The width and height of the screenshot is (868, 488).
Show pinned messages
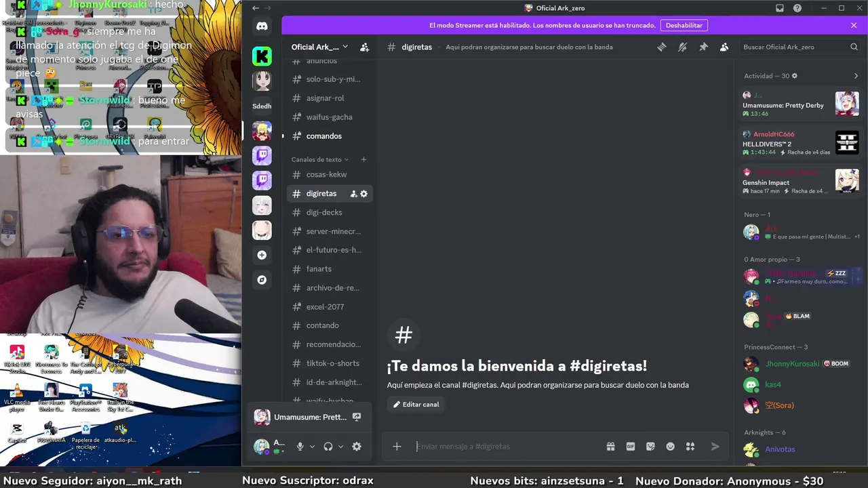pyautogui.click(x=703, y=47)
